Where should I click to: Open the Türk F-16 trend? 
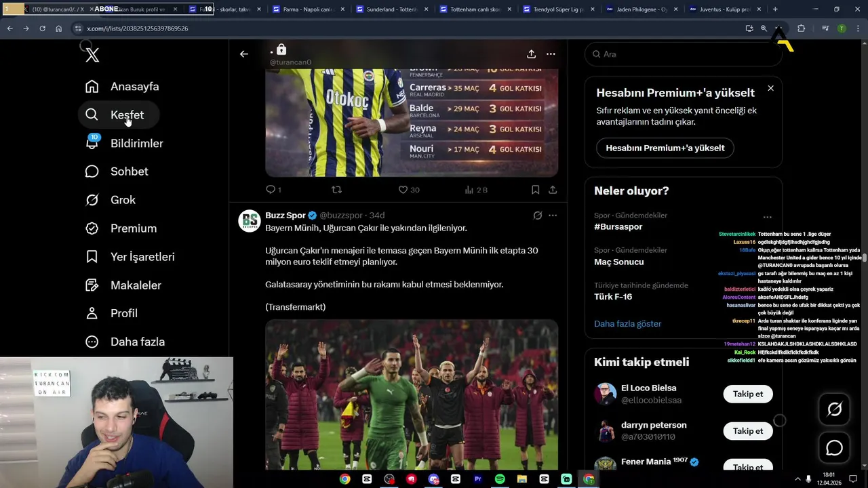point(613,297)
